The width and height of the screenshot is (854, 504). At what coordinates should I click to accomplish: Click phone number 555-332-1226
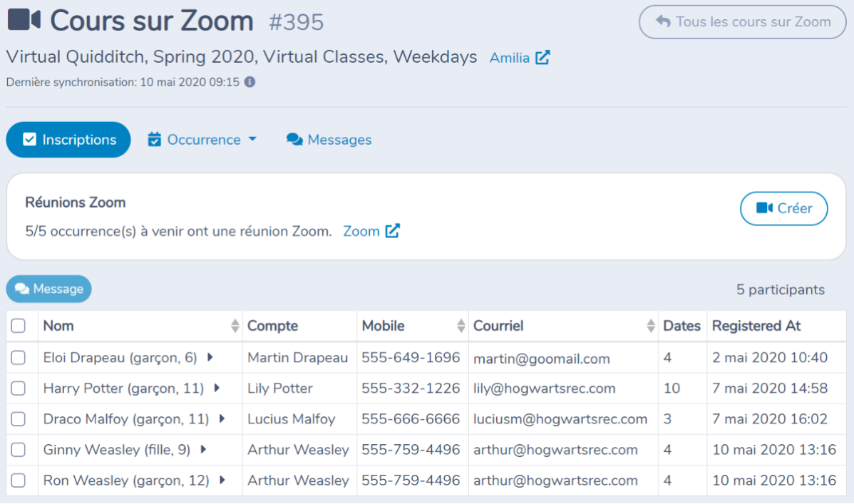pyautogui.click(x=411, y=388)
